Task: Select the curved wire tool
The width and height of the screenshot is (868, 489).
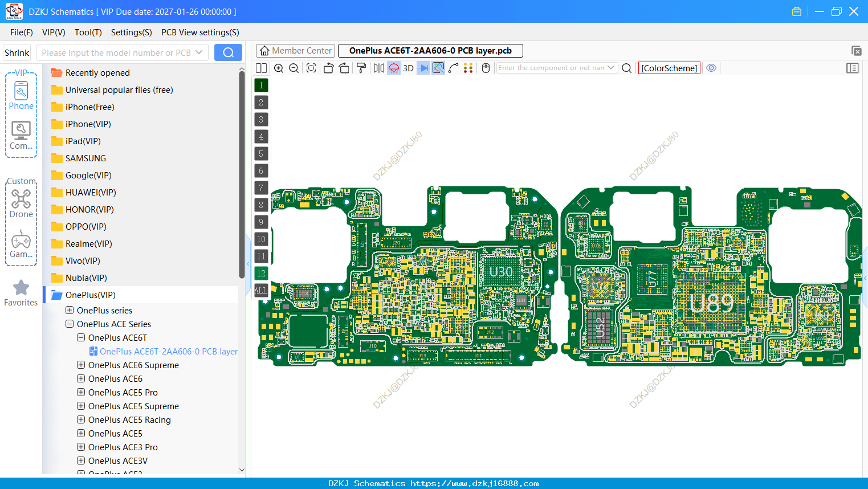Action: 454,68
